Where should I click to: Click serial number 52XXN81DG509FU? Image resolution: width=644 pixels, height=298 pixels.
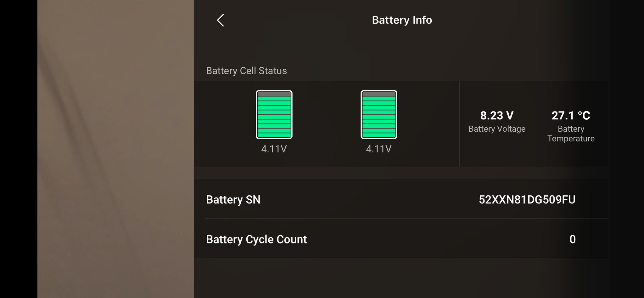[527, 200]
